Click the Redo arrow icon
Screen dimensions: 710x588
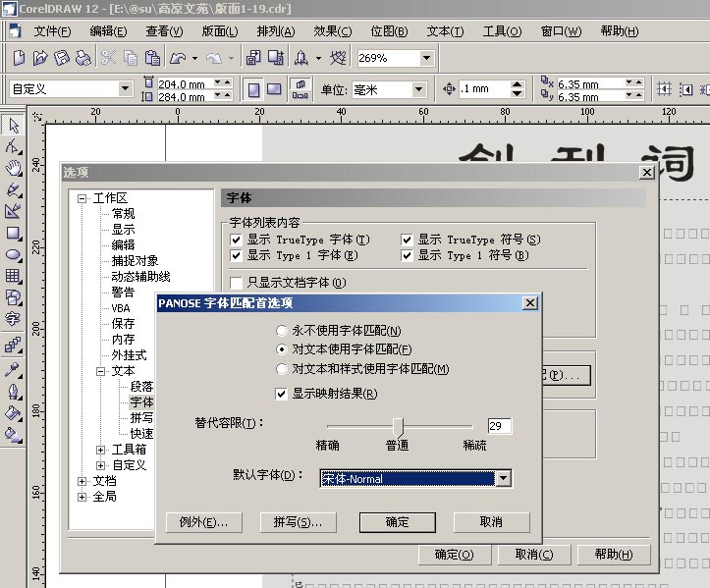click(x=214, y=58)
